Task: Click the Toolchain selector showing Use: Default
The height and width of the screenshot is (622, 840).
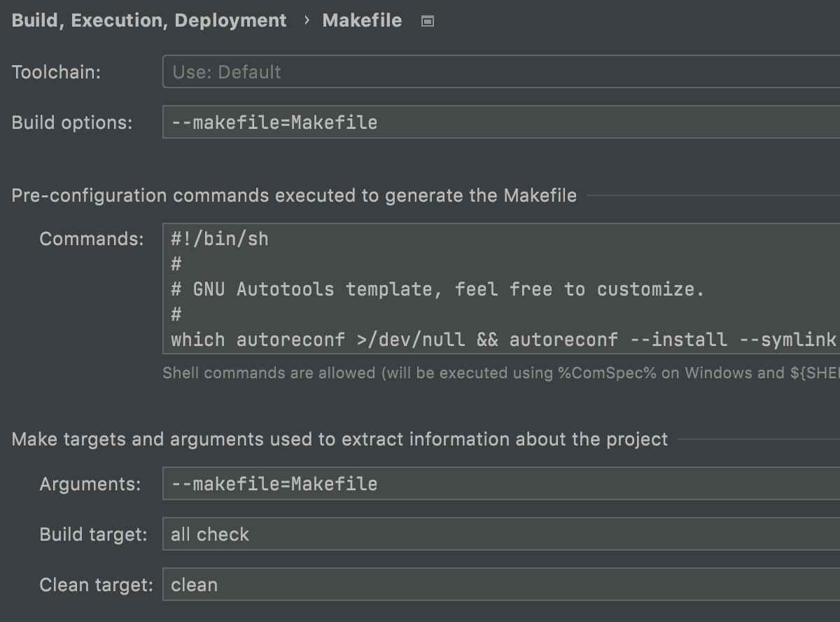Action: click(x=420, y=71)
